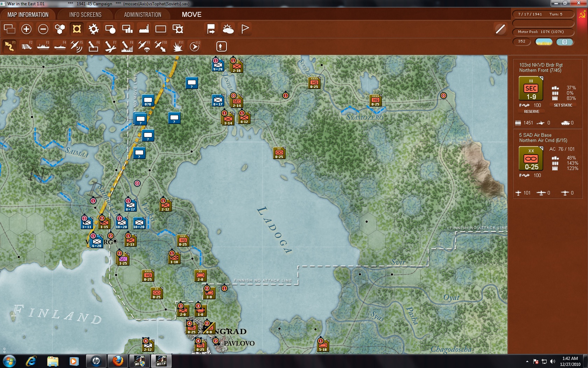Screen dimensions: 588x368
Task: Click the weather indicator beside 352
Action: tap(544, 42)
